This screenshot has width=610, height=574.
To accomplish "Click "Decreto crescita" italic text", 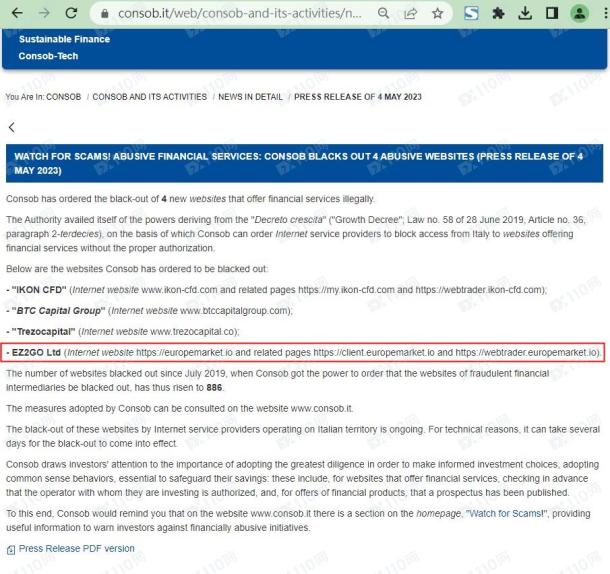I will [x=288, y=220].
